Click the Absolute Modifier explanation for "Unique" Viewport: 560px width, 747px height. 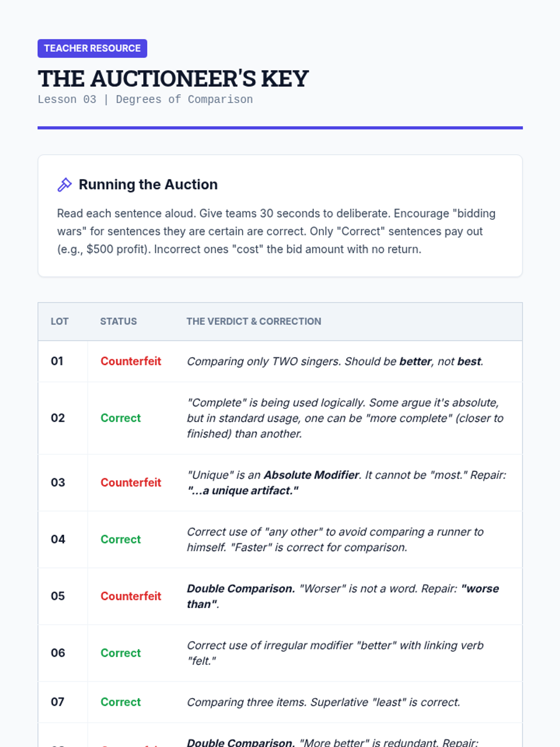pyautogui.click(x=346, y=482)
